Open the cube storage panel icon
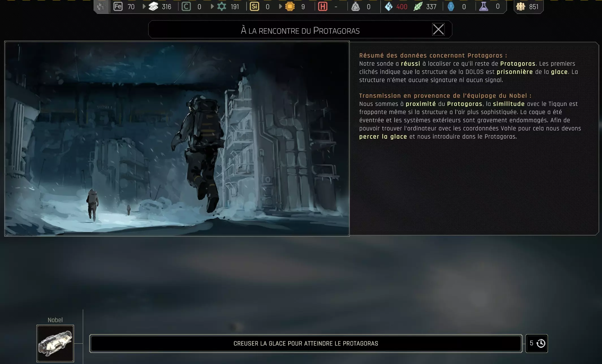The width and height of the screenshot is (602, 364). [101, 6]
